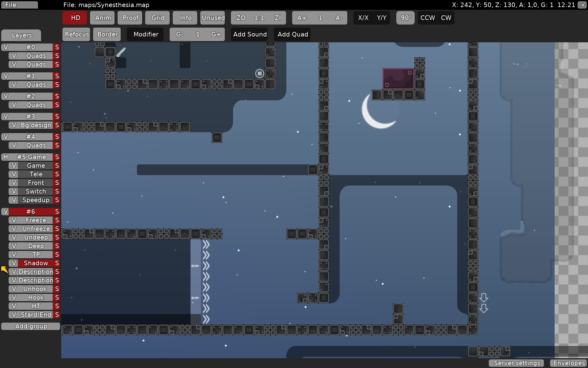
Task: Edit the G value input field
Action: [197, 34]
